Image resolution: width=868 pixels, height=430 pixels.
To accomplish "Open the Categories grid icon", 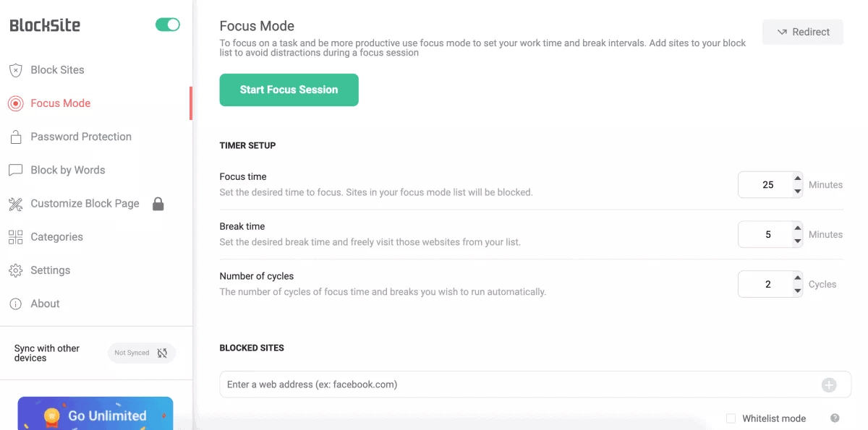I will click(16, 236).
